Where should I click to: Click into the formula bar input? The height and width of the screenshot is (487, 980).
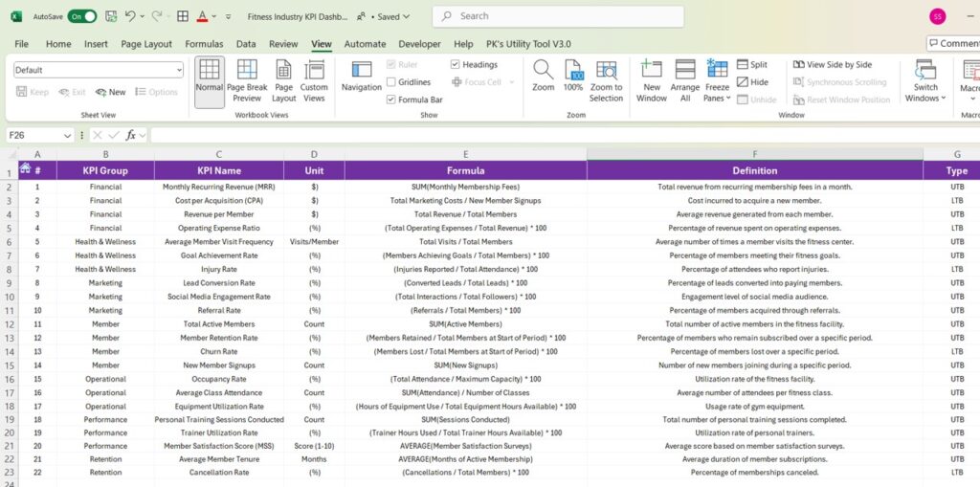coord(565,135)
